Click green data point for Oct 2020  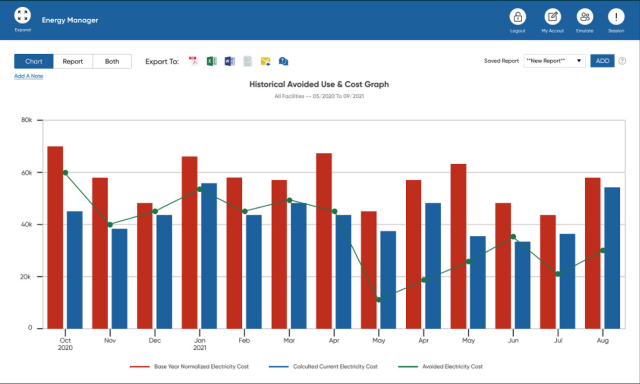65,173
